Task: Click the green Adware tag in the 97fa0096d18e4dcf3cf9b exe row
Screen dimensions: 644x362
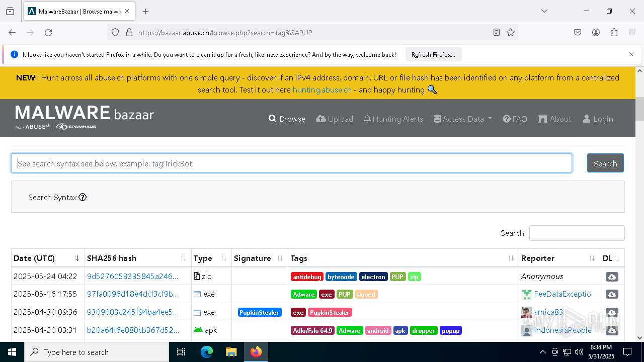Action: pos(304,294)
